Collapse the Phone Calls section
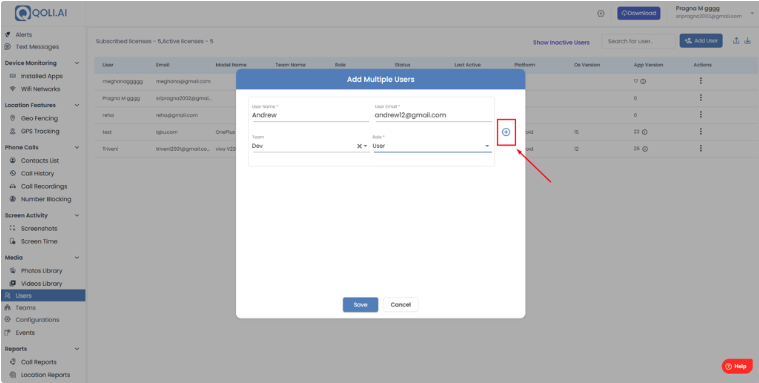 (x=76, y=147)
